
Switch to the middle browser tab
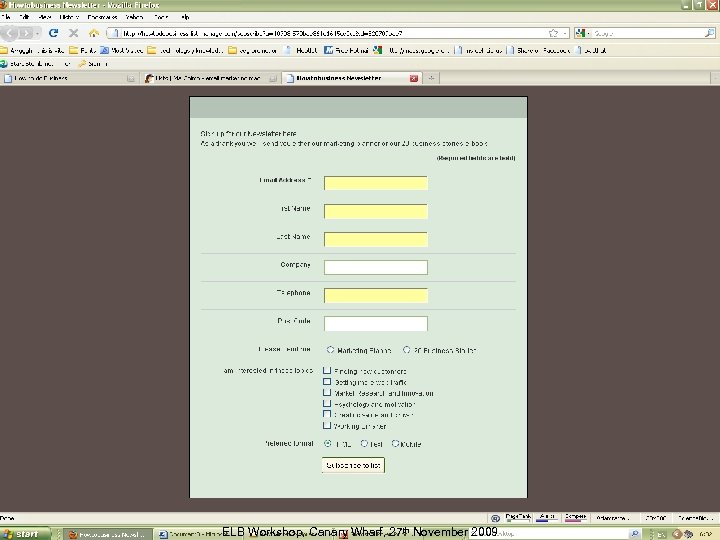(210, 79)
